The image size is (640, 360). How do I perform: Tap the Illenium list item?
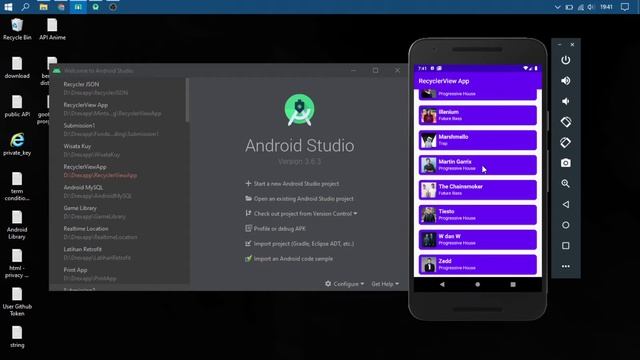(x=478, y=115)
